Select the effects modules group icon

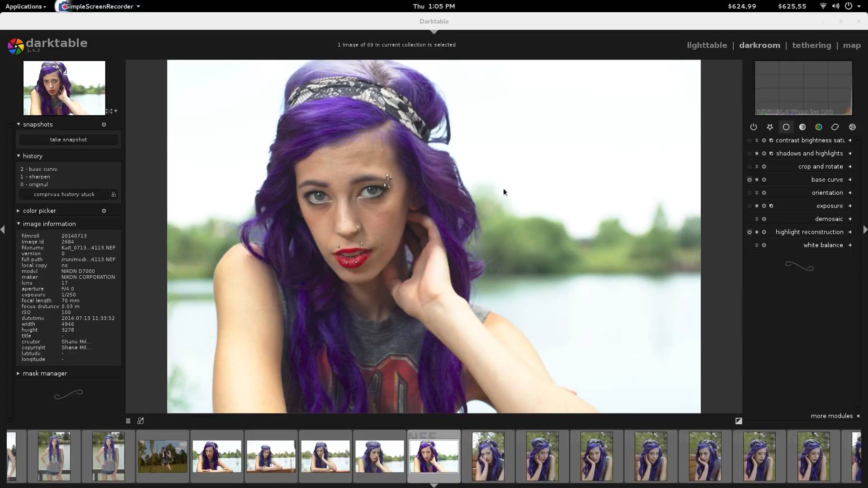click(852, 127)
